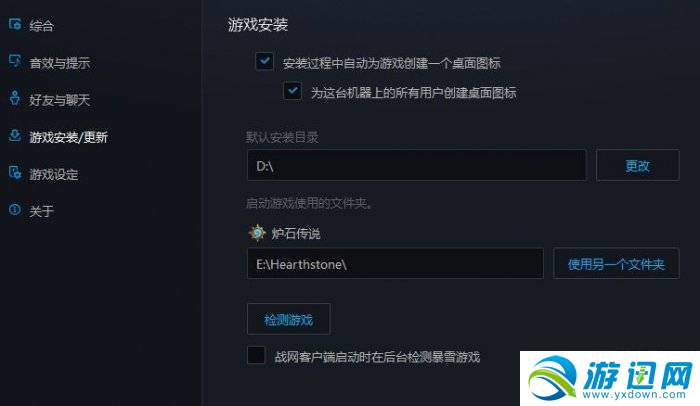
Task: Click the 综合 general settings icon
Action: 15,24
